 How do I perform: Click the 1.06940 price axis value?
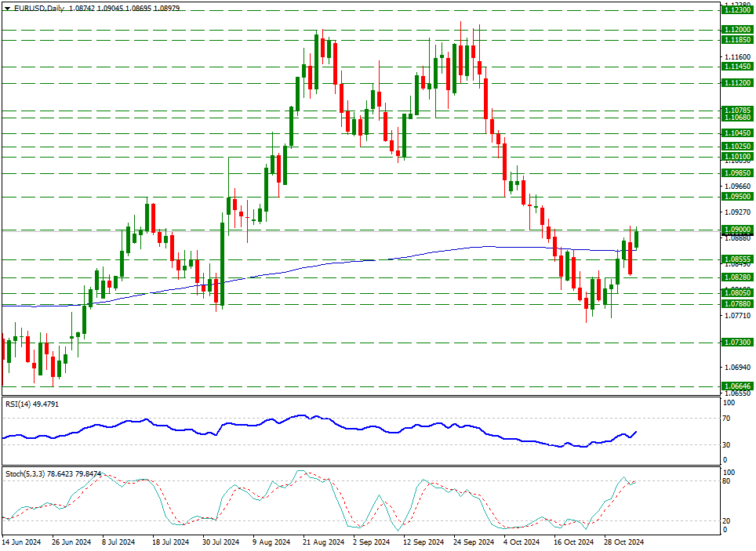[738, 368]
